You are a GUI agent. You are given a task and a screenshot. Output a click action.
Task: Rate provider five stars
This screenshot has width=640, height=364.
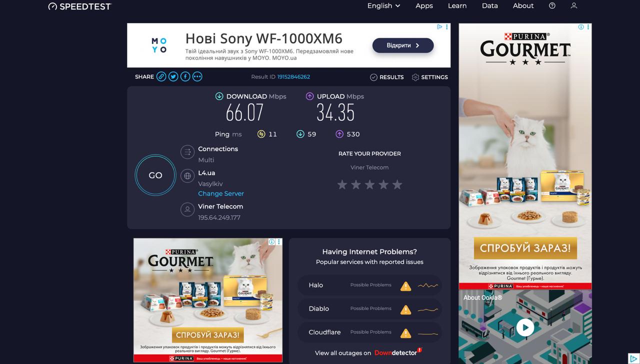[397, 185]
